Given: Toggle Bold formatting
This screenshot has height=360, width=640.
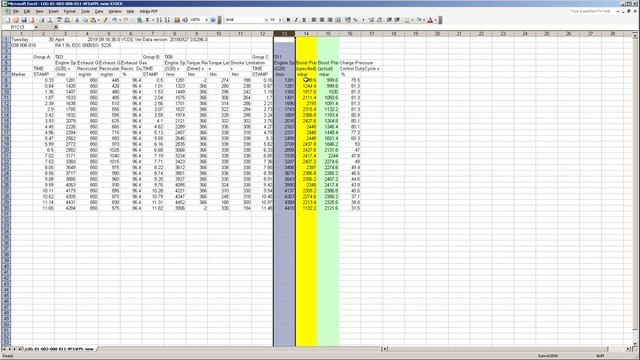Looking at the screenshot, I should (x=288, y=20).
